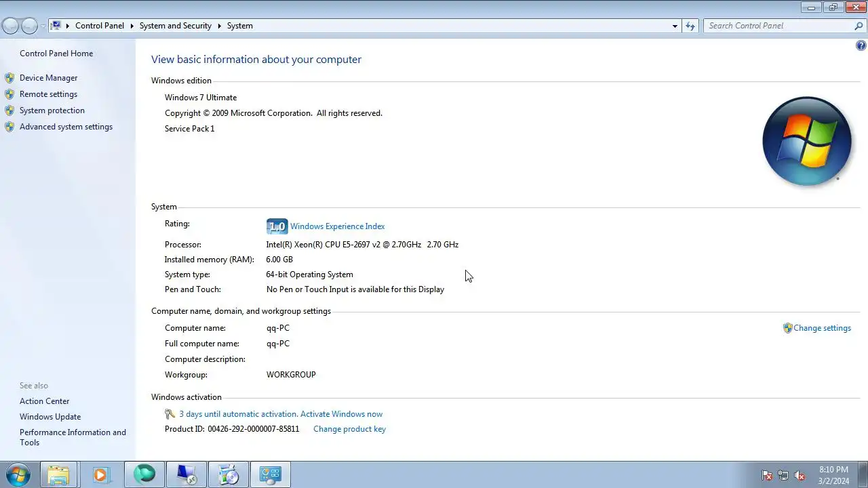Click the network tray icon
The height and width of the screenshot is (488, 868).
point(783,476)
